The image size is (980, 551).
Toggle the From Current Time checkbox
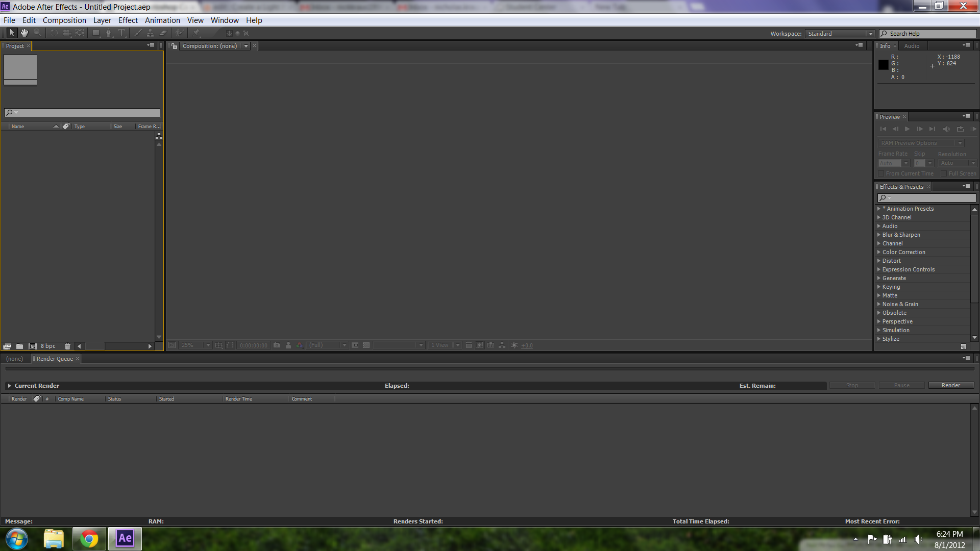tap(881, 174)
